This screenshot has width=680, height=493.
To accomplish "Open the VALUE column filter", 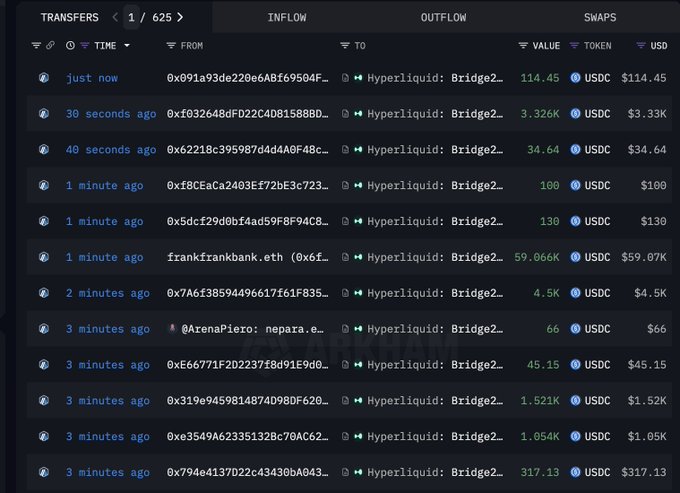I will click(523, 46).
